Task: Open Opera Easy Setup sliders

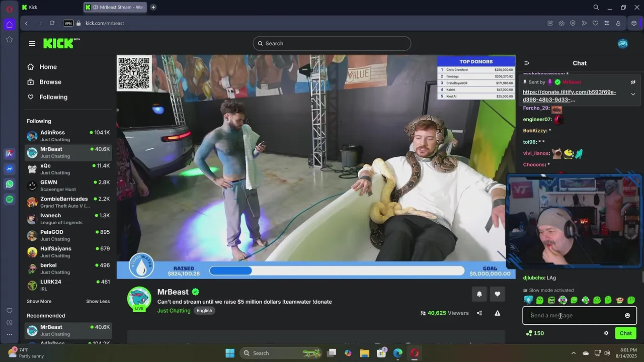Action: click(x=607, y=23)
